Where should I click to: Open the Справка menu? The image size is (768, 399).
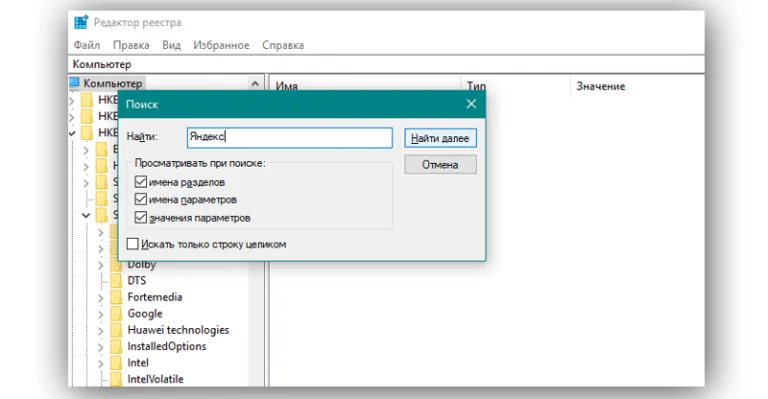tap(283, 45)
